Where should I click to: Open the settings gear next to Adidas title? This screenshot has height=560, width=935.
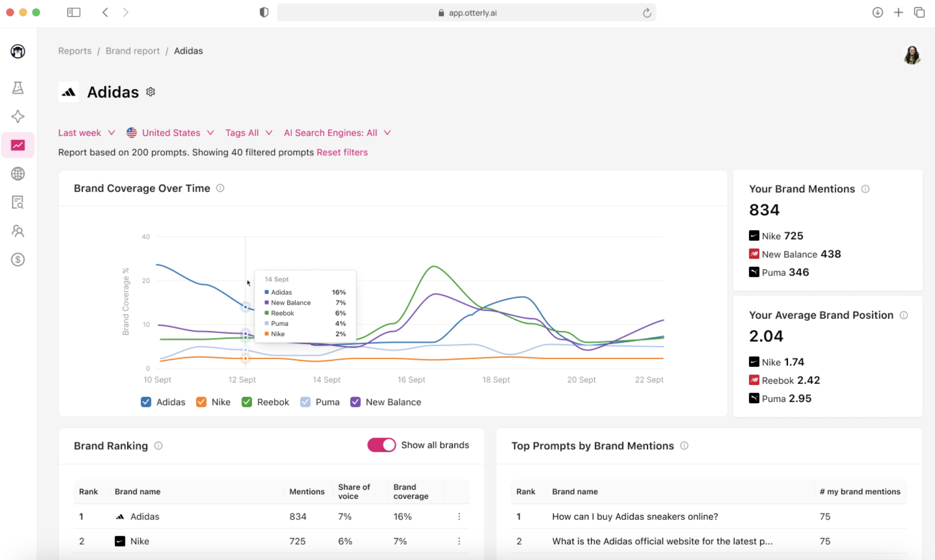click(150, 91)
